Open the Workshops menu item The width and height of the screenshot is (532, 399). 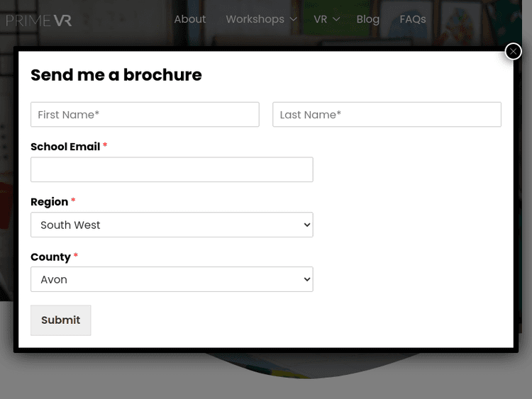(255, 19)
